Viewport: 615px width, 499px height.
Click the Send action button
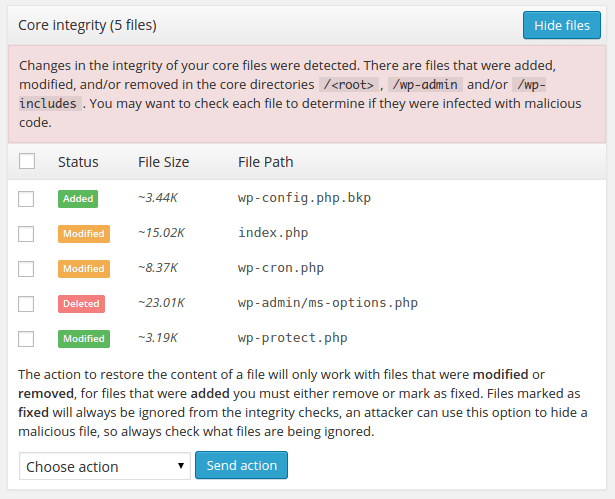pos(242,465)
